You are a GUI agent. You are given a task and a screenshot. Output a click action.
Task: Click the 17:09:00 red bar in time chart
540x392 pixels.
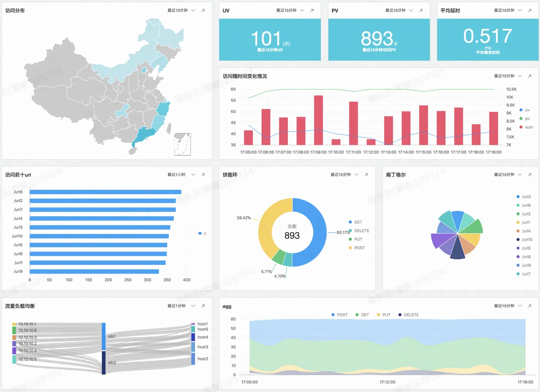click(318, 120)
